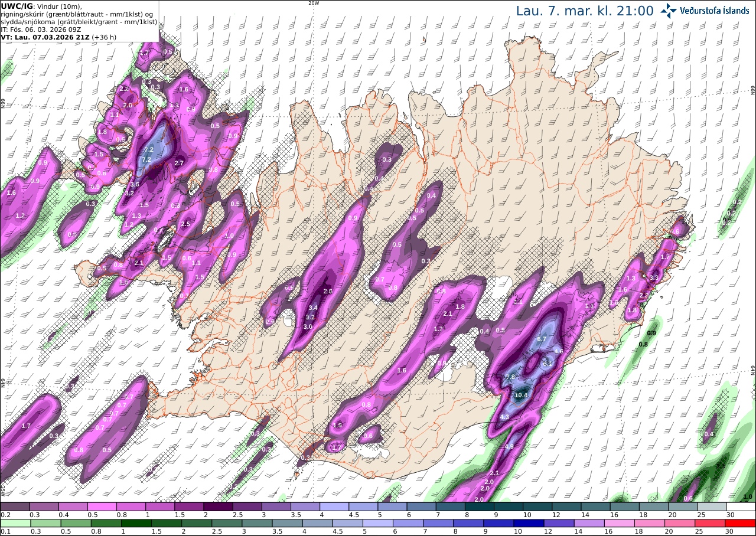This screenshot has width=756, height=536.
Task: Click the 4.6 value in southeast Iceland
Action: pos(559,351)
